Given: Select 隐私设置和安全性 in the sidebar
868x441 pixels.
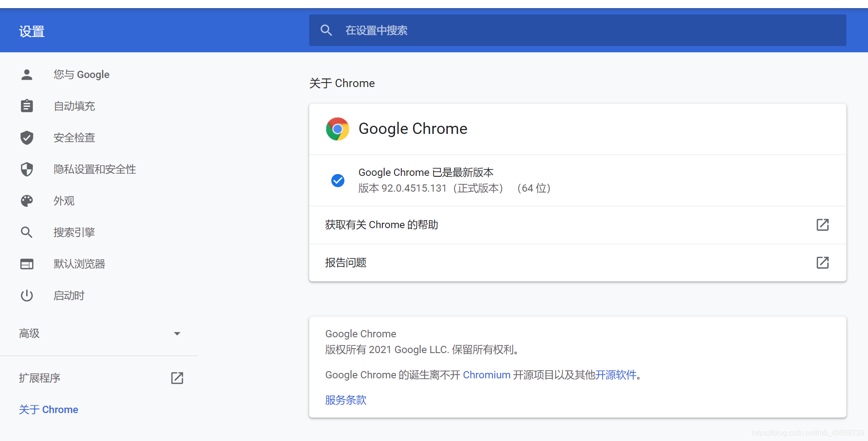Looking at the screenshot, I should pyautogui.click(x=95, y=169).
